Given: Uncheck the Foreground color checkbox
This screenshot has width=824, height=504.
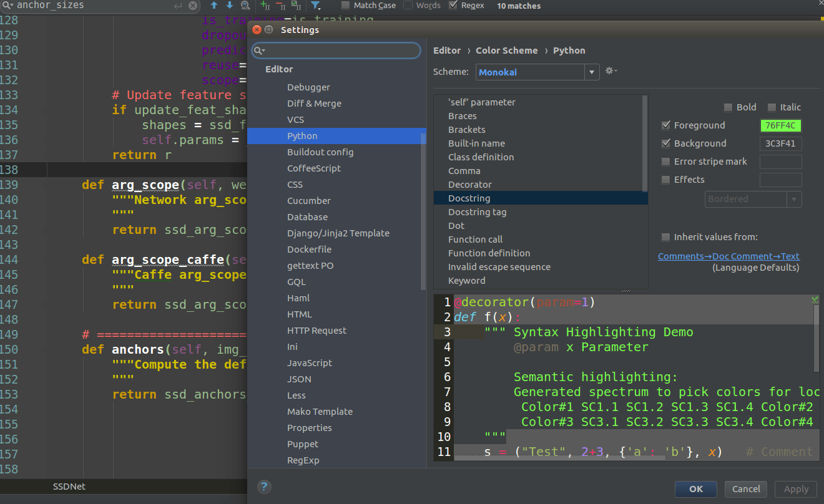Looking at the screenshot, I should coord(666,125).
